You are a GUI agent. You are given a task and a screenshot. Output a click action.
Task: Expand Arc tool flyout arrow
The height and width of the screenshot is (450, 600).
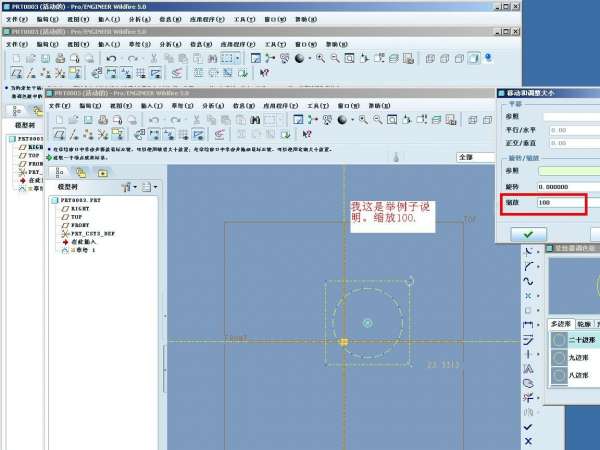tap(538, 252)
